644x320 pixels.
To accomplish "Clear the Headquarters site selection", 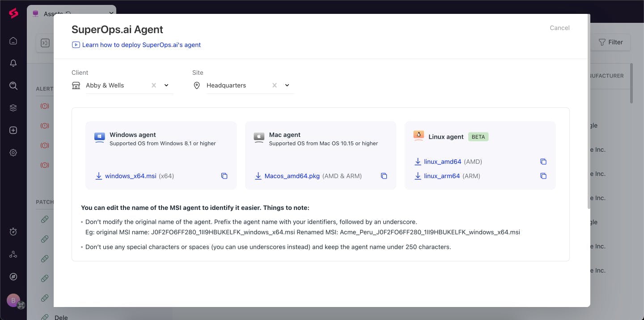I will pos(275,85).
